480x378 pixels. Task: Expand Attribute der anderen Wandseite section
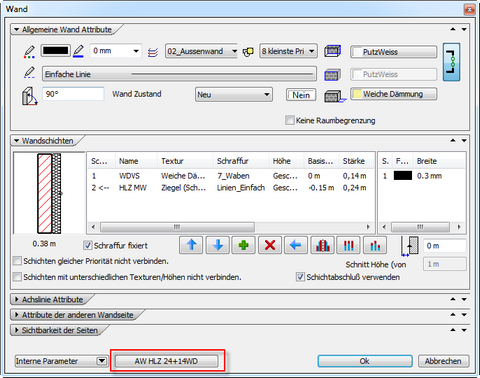click(16, 315)
